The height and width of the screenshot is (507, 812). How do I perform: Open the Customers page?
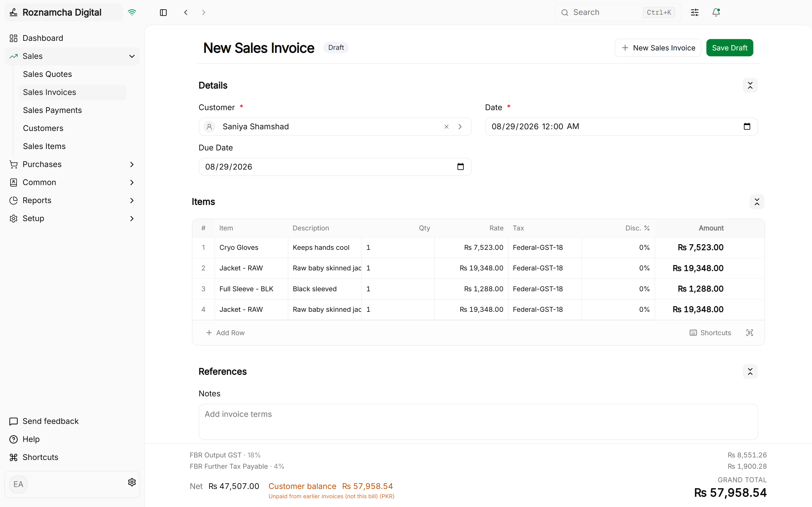43,128
